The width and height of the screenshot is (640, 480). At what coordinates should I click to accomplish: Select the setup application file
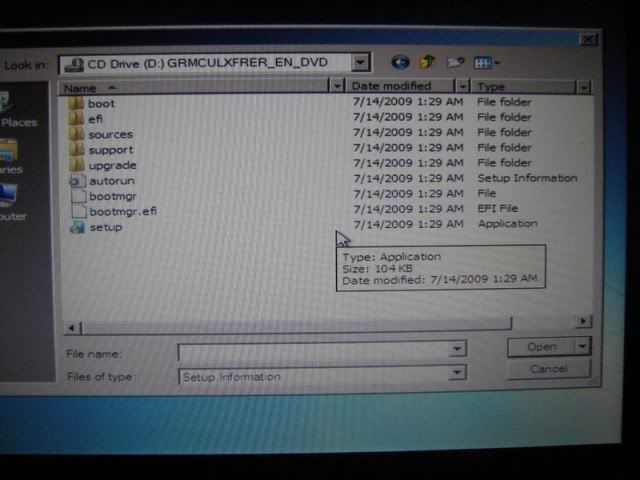pos(105,227)
